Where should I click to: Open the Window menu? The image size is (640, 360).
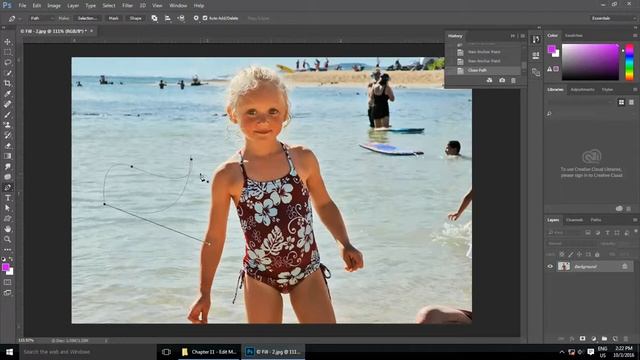[x=178, y=6]
